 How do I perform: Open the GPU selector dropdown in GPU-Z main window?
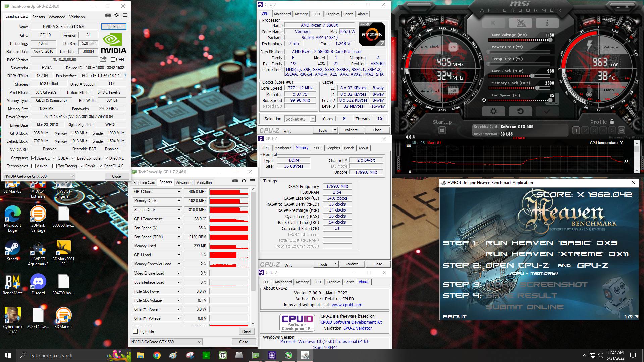(x=39, y=176)
